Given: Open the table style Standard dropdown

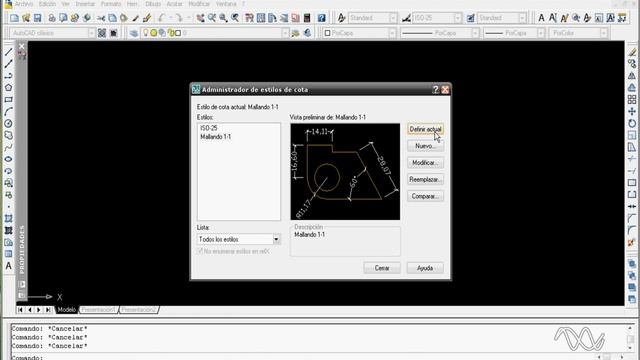Looking at the screenshot, I should pos(522,18).
